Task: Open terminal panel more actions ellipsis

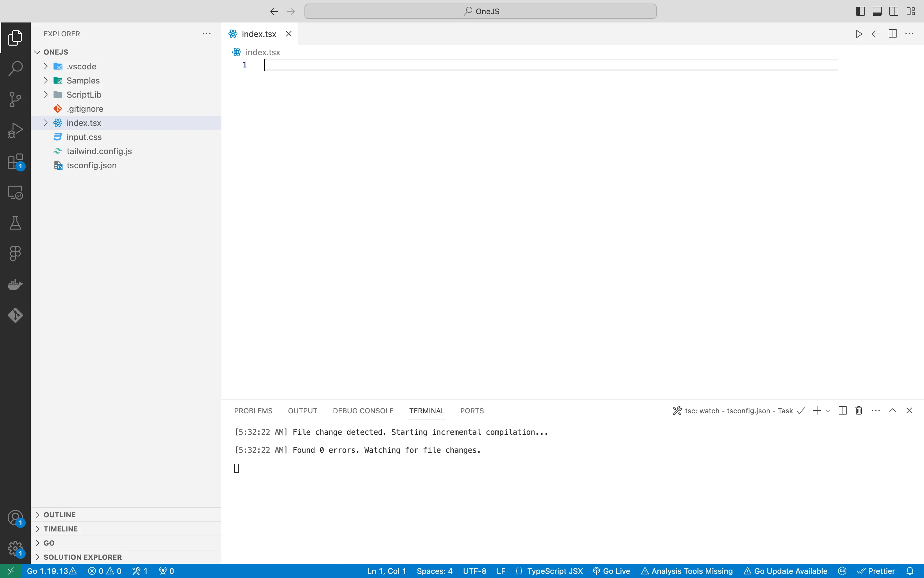Action: pos(876,411)
